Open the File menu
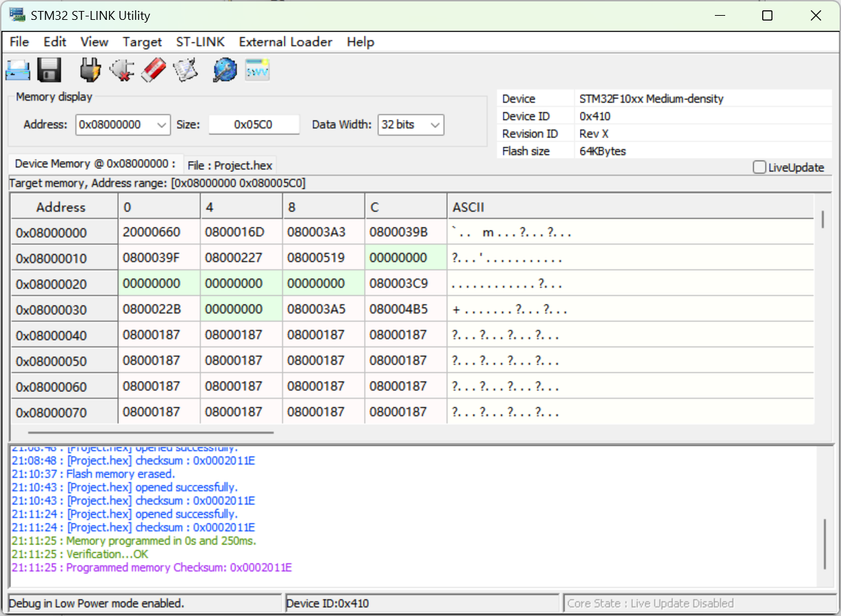841x616 pixels. (x=19, y=42)
